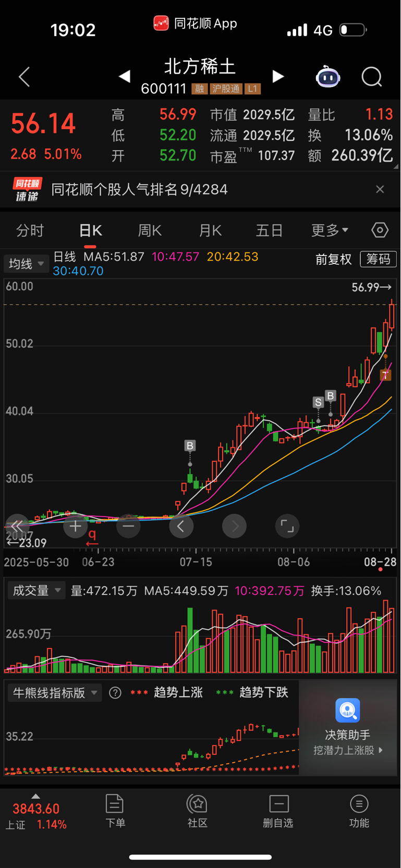Switch to previous stock with left triangle
401x868 pixels.
pyautogui.click(x=124, y=77)
